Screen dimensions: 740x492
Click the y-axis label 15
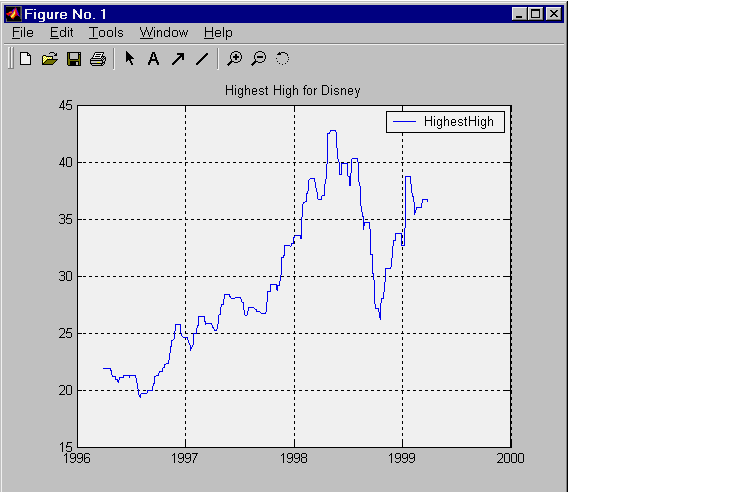pyautogui.click(x=66, y=446)
